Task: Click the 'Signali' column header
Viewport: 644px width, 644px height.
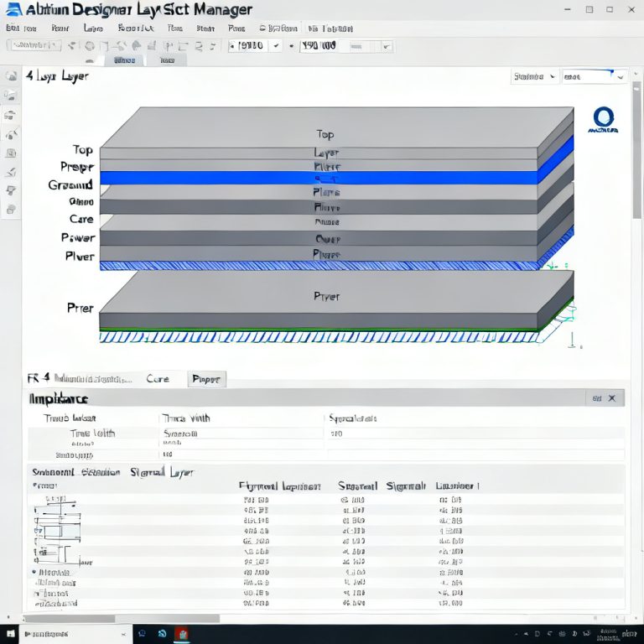Action: pos(406,486)
